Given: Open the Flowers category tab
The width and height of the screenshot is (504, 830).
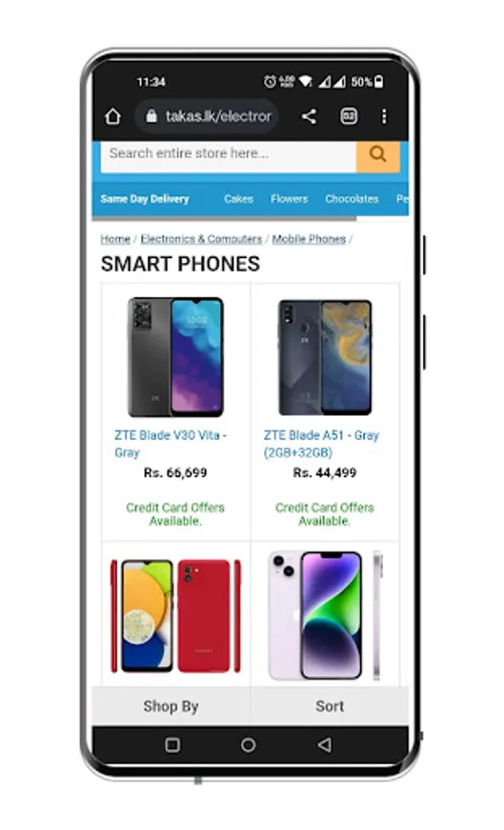Looking at the screenshot, I should tap(289, 199).
